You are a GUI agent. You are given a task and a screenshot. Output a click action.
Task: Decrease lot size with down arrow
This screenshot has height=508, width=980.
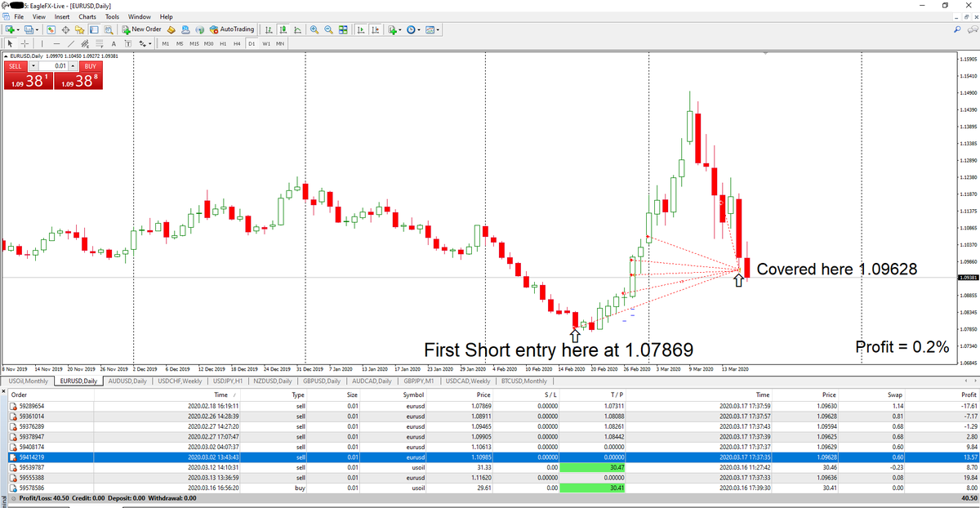point(33,65)
